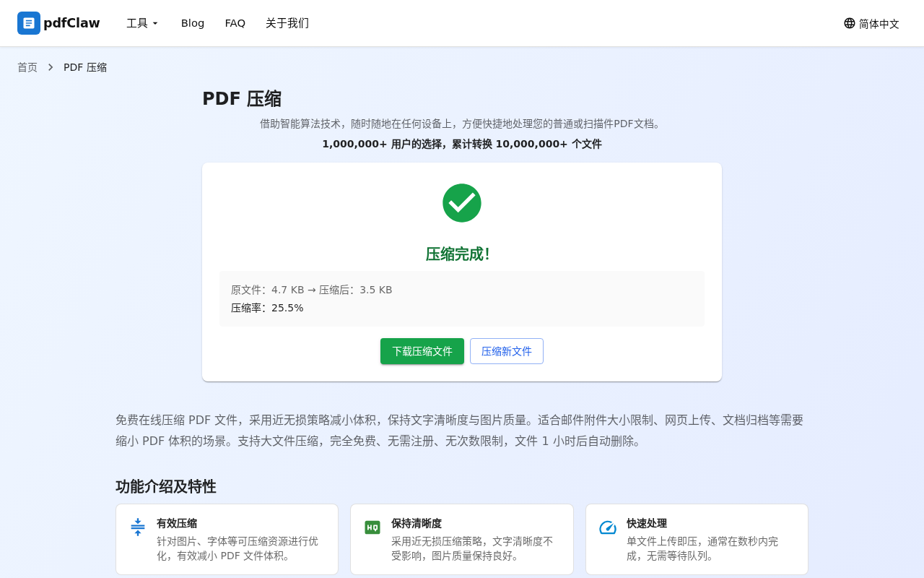Select the 保持清晰度 feature card title
The height and width of the screenshot is (578, 924).
417,523
